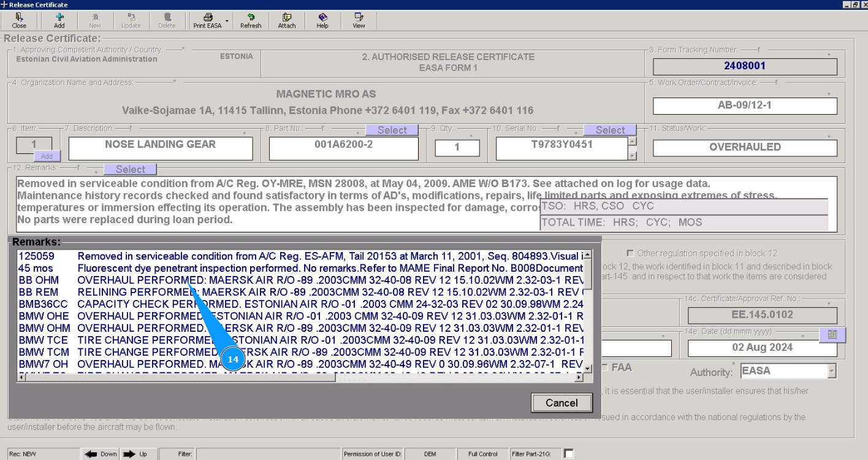Select the BMW7 OH overhaul remark row

[x=300, y=364]
